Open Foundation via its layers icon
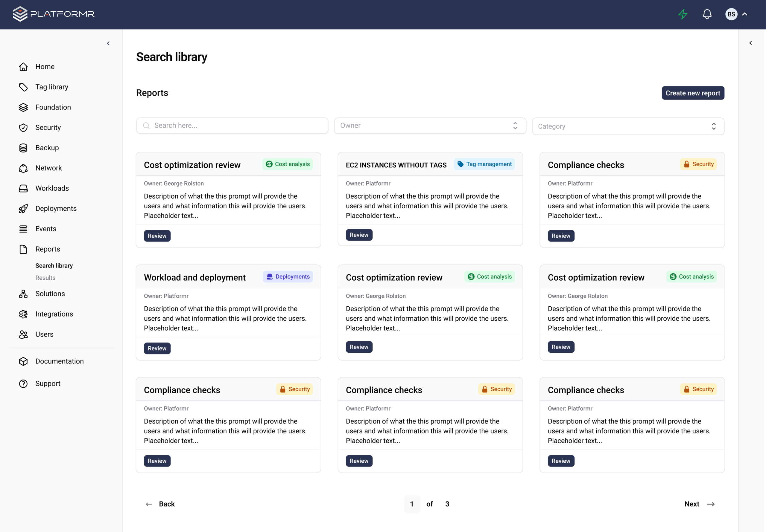This screenshot has width=766, height=532. (x=23, y=107)
